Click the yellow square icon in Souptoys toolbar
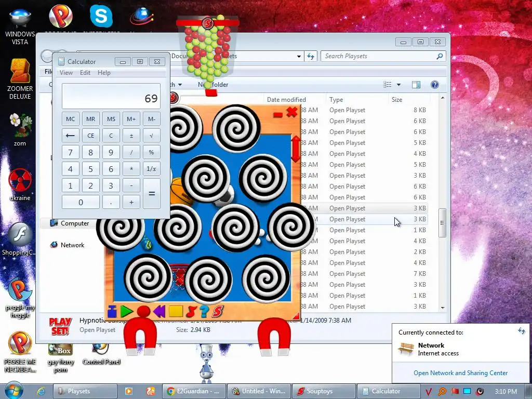This screenshot has height=399, width=532. coord(176,311)
